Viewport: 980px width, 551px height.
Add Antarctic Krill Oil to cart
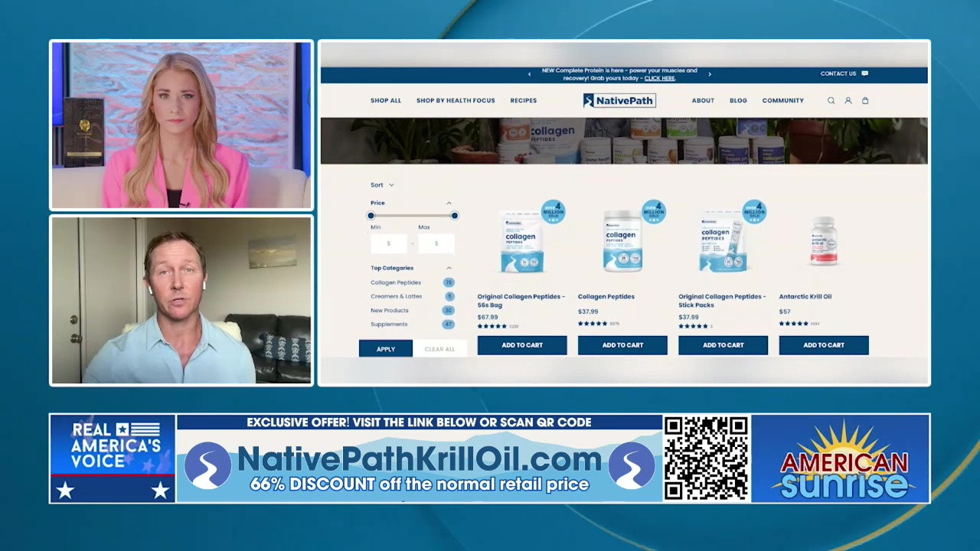click(824, 345)
